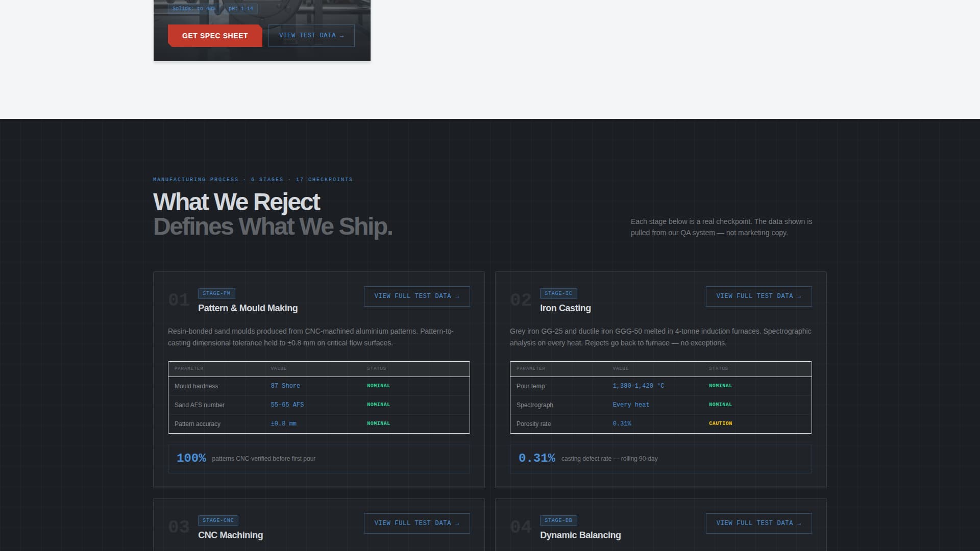This screenshot has width=980, height=551.
Task: Click the 0.31% casting defect rate stat
Action: pos(537,458)
